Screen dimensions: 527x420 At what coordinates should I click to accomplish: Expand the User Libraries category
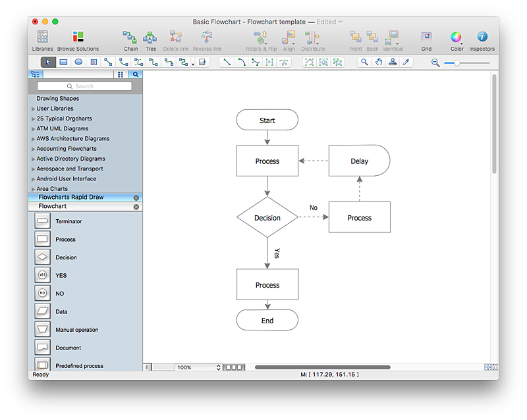[x=55, y=109]
